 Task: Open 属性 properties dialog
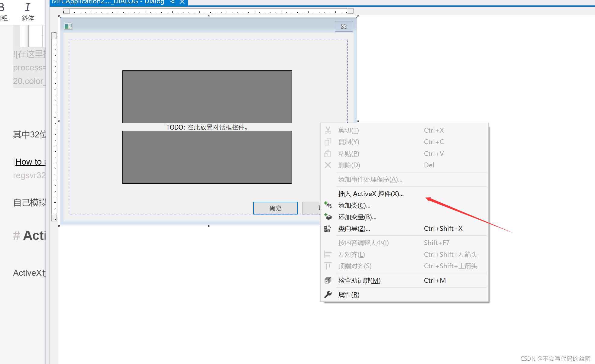[x=348, y=294]
